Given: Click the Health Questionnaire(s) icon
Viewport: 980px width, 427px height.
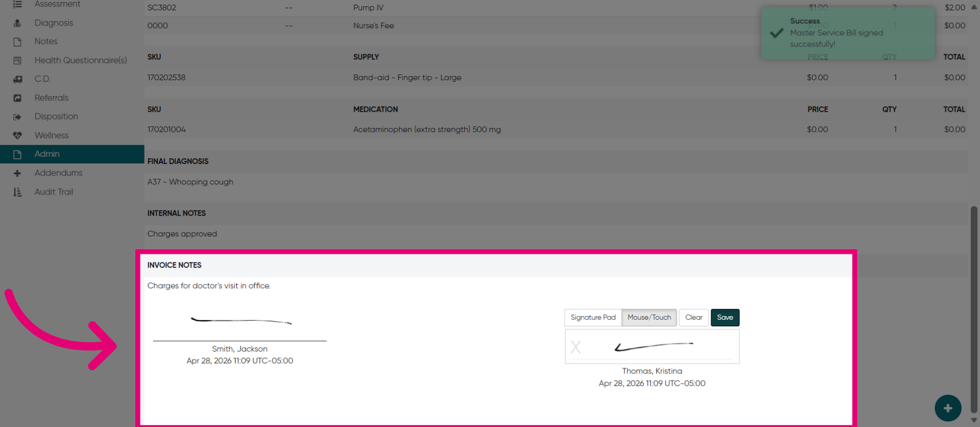Looking at the screenshot, I should click(17, 60).
